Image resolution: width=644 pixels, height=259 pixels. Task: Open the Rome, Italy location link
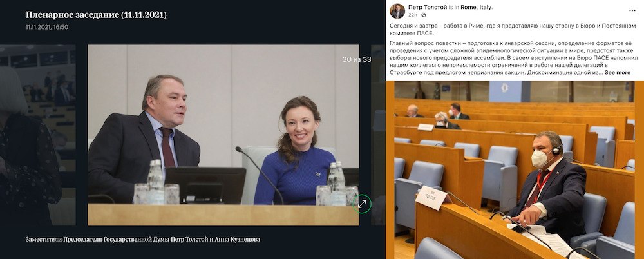coord(476,7)
